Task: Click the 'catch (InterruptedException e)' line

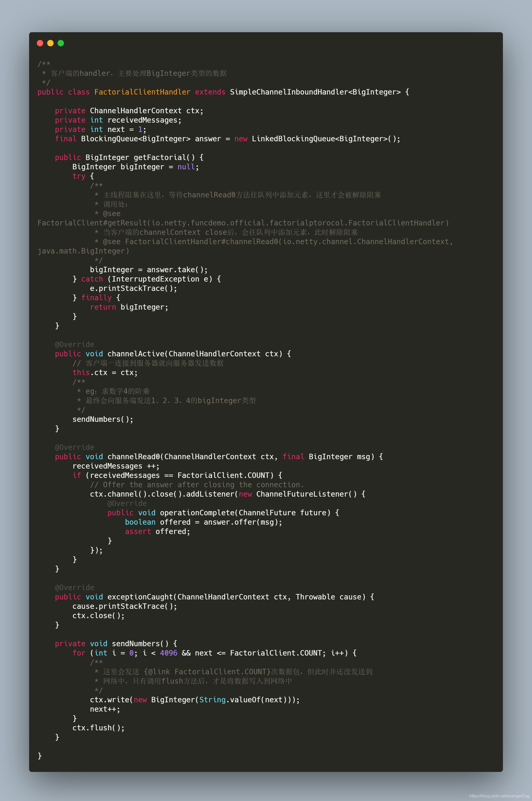Action: [147, 279]
